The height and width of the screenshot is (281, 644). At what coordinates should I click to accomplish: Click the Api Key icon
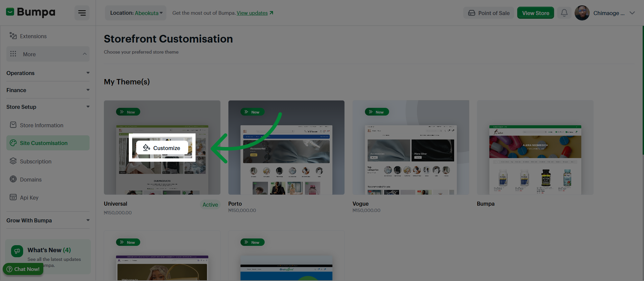(13, 197)
